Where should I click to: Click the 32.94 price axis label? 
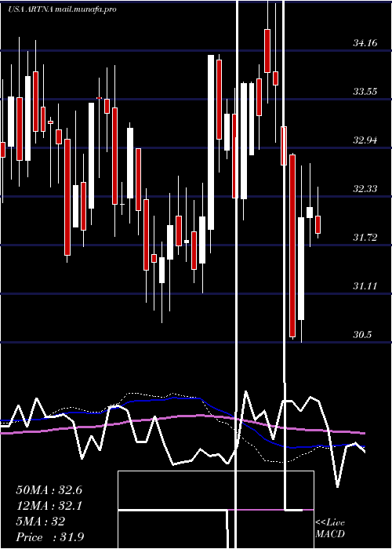point(365,140)
